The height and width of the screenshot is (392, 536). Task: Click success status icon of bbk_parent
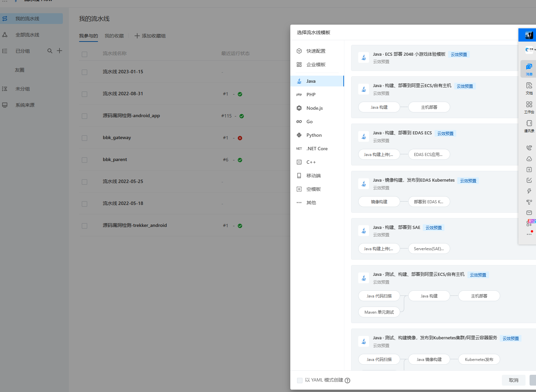[x=240, y=160]
